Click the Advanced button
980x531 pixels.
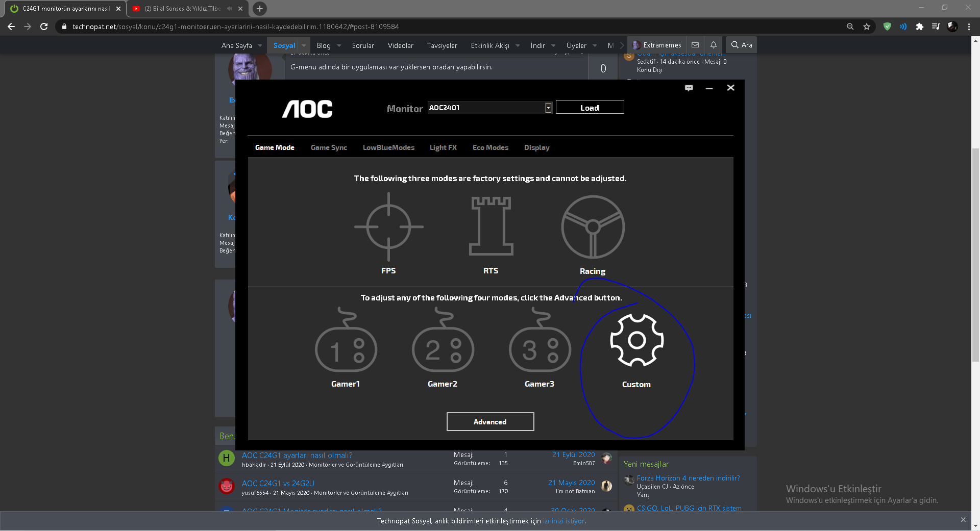[x=490, y=422]
